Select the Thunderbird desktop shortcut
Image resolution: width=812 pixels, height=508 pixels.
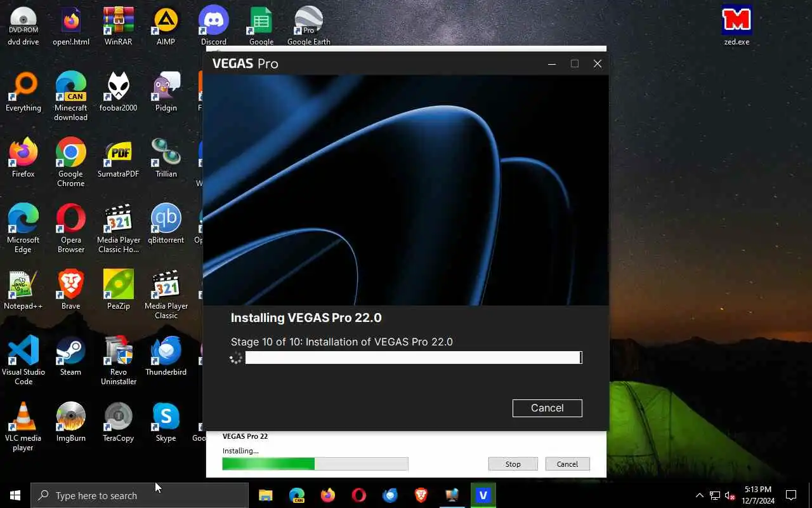pos(166,357)
